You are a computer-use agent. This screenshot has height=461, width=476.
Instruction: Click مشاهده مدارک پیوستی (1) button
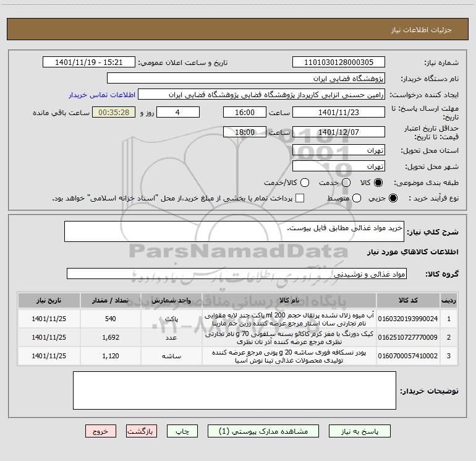coord(263,431)
